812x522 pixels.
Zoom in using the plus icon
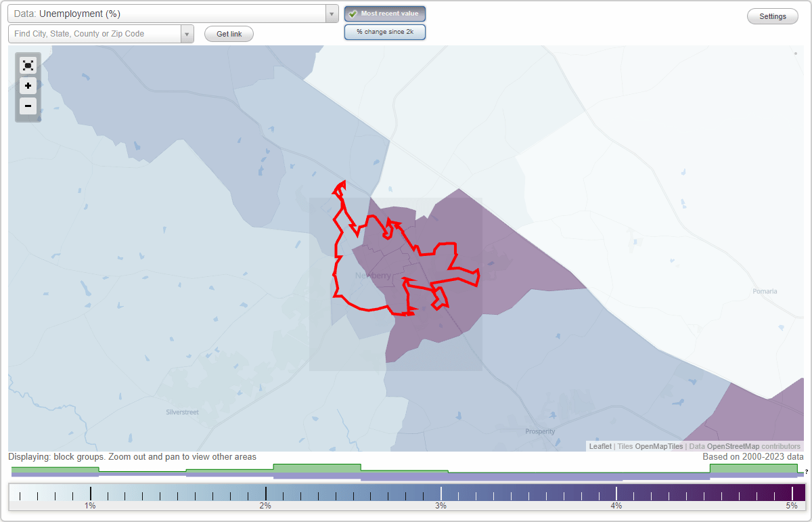28,85
